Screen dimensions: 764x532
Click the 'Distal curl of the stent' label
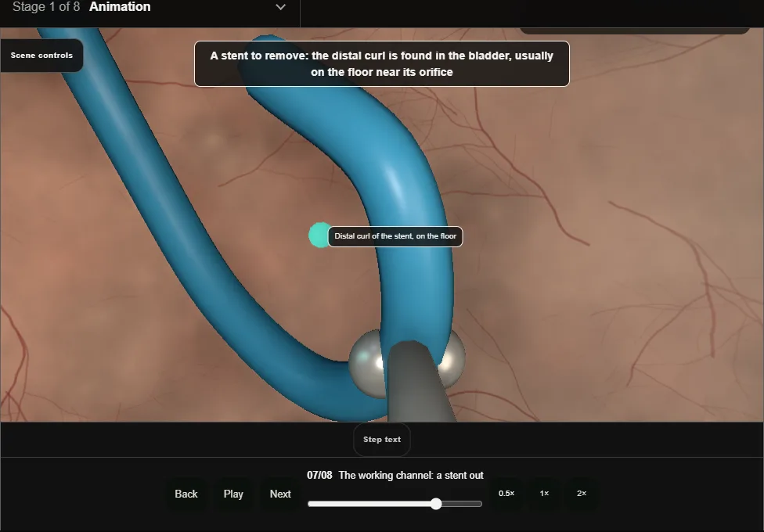coord(395,236)
